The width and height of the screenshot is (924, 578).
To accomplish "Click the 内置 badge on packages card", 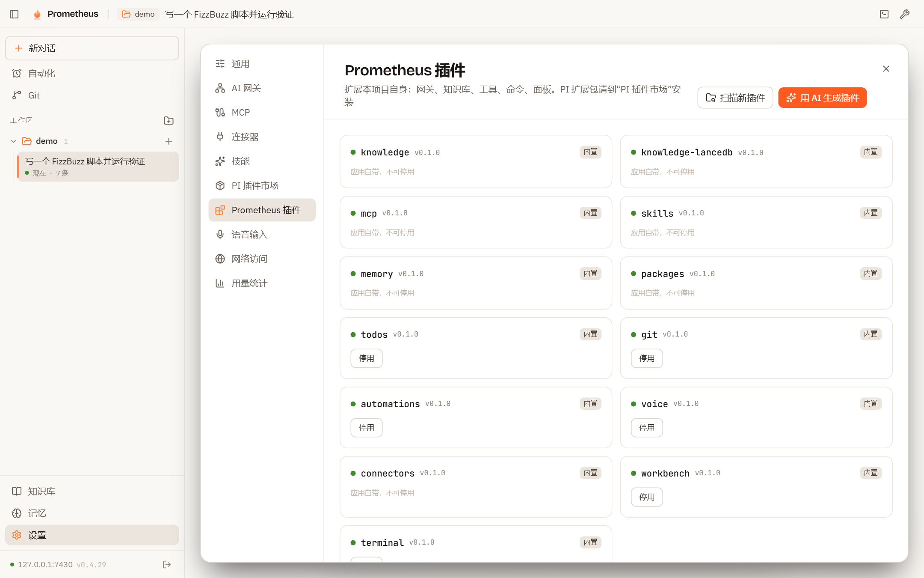I will (871, 274).
